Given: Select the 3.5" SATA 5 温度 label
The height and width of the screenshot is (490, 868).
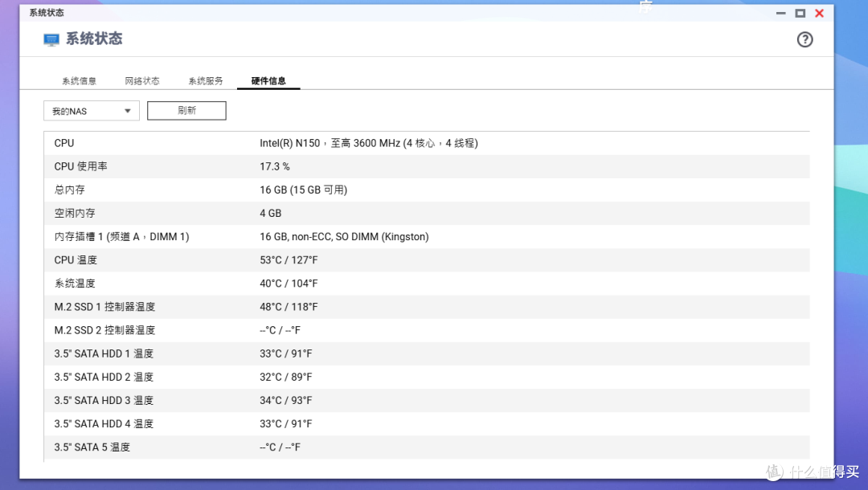Looking at the screenshot, I should (92, 447).
